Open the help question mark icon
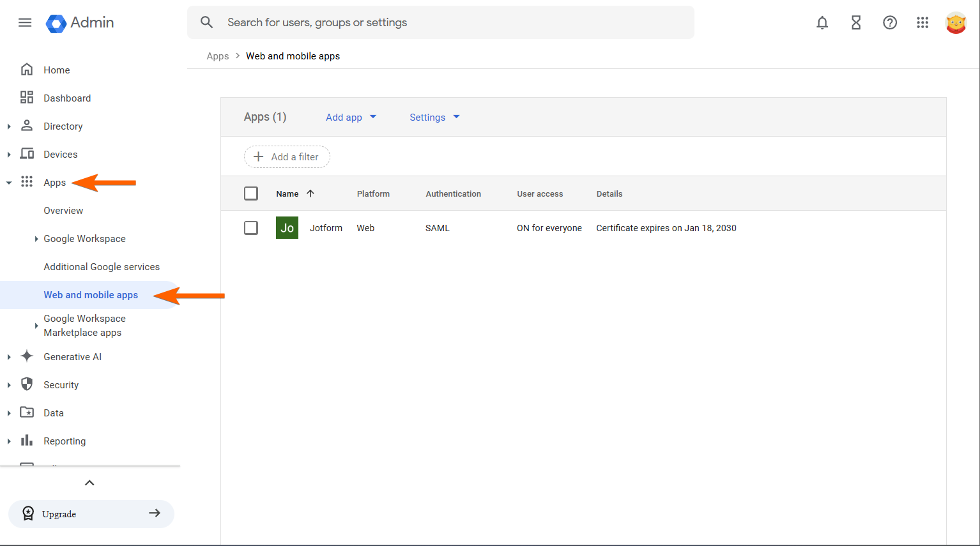This screenshot has height=546, width=980. (x=890, y=23)
